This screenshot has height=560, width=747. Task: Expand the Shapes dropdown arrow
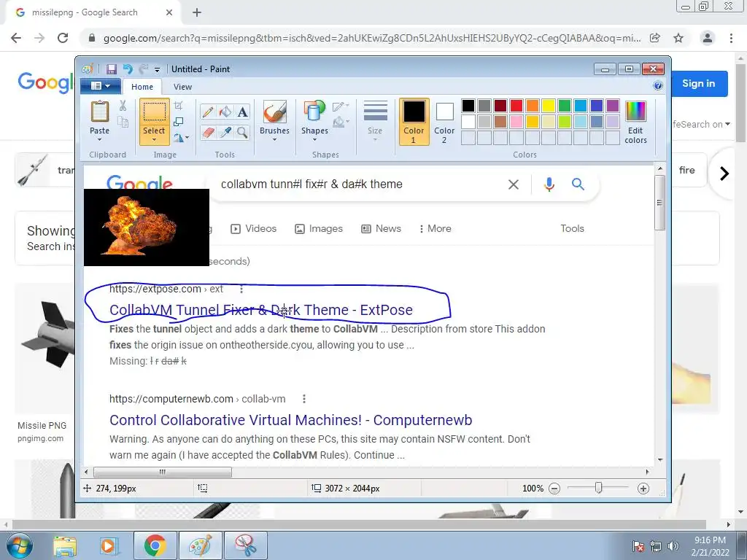click(x=314, y=139)
